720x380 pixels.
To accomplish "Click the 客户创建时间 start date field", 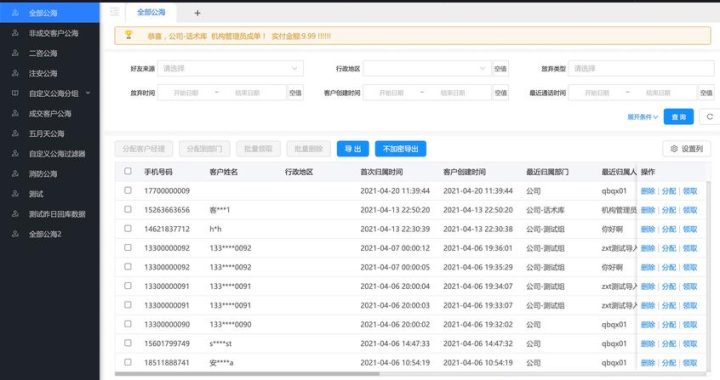I will coord(391,93).
